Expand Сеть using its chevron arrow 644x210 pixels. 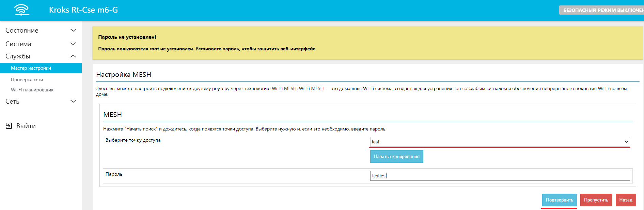click(x=73, y=101)
